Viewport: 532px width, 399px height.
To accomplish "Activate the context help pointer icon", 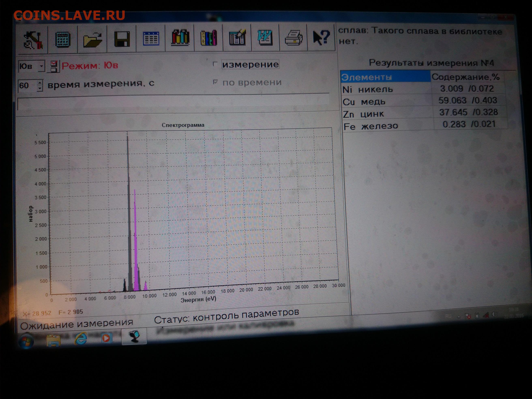I will point(321,37).
